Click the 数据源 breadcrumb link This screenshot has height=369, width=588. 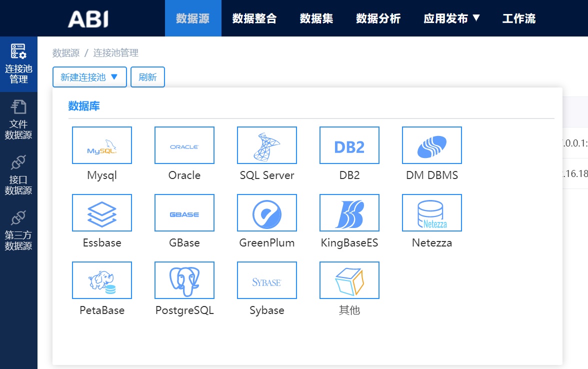click(66, 53)
